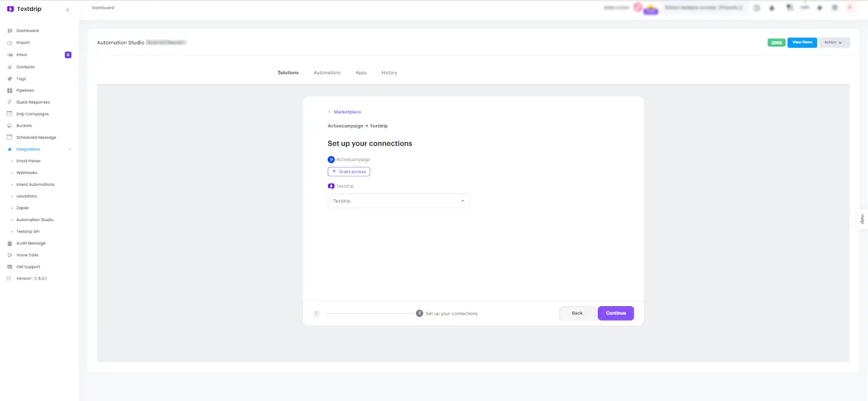Click the Grant access button
The image size is (868, 401).
349,172
